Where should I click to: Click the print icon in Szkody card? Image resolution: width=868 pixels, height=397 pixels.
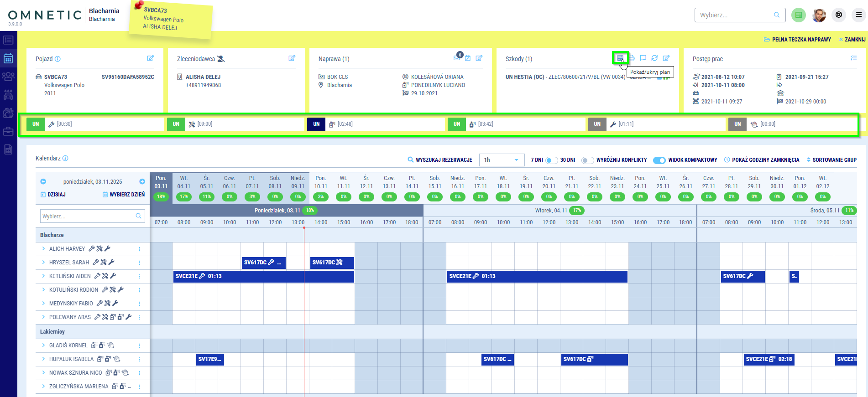pos(632,58)
